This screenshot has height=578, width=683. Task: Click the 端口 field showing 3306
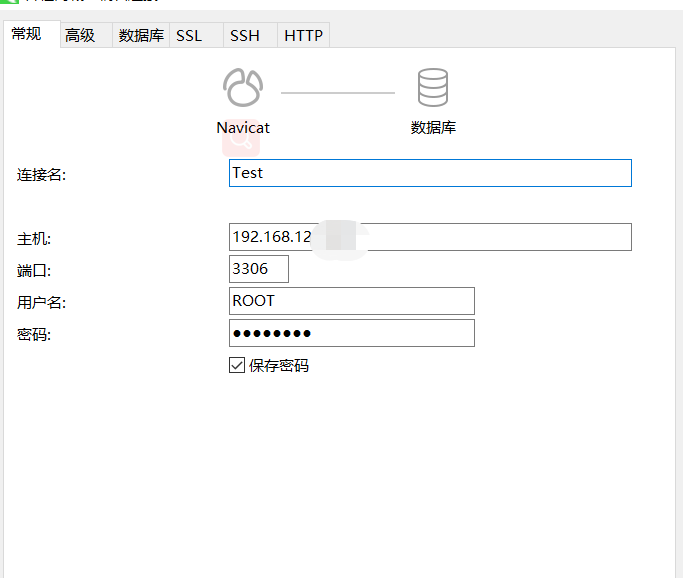258,269
